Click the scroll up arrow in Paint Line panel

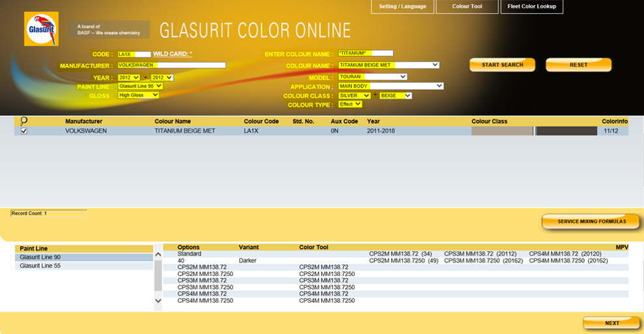tap(158, 254)
